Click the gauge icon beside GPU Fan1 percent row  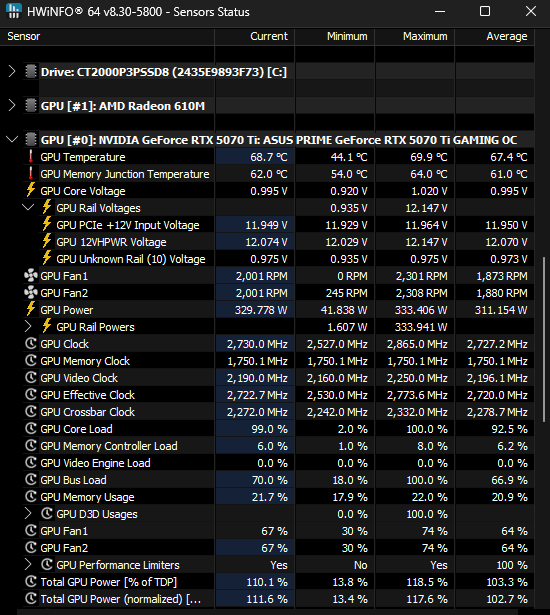coord(31,530)
